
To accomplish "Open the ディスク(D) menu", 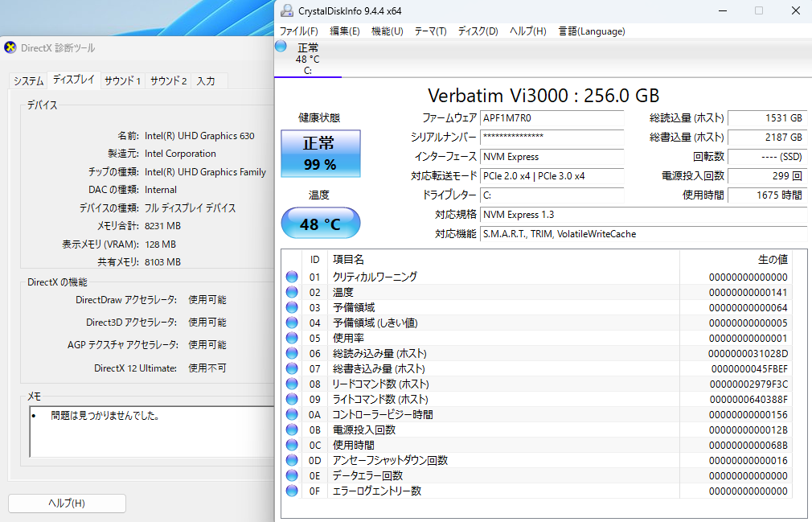I will coord(478,31).
